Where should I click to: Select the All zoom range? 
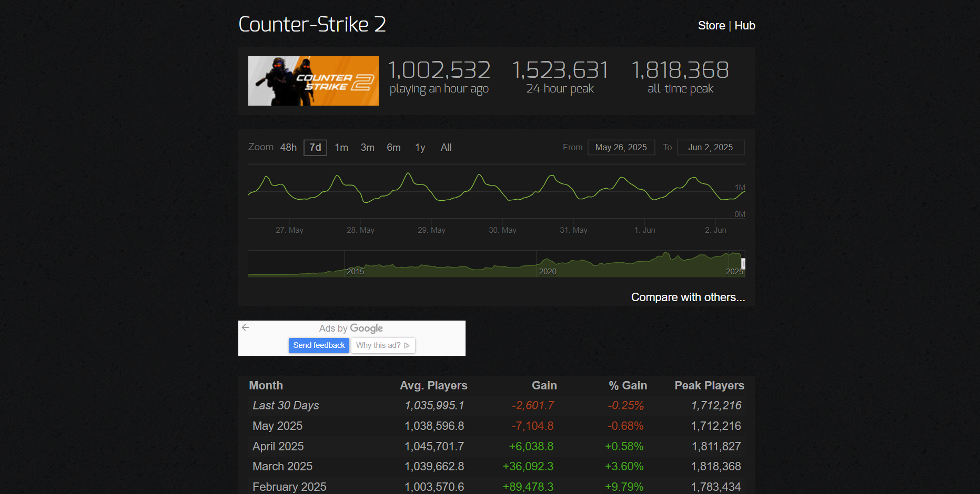pos(446,148)
